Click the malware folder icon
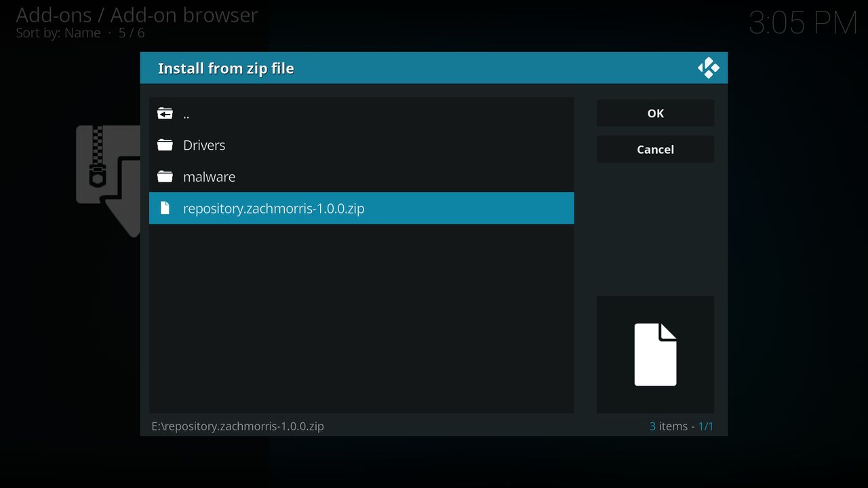Screen dimensions: 868x488 [165, 176]
